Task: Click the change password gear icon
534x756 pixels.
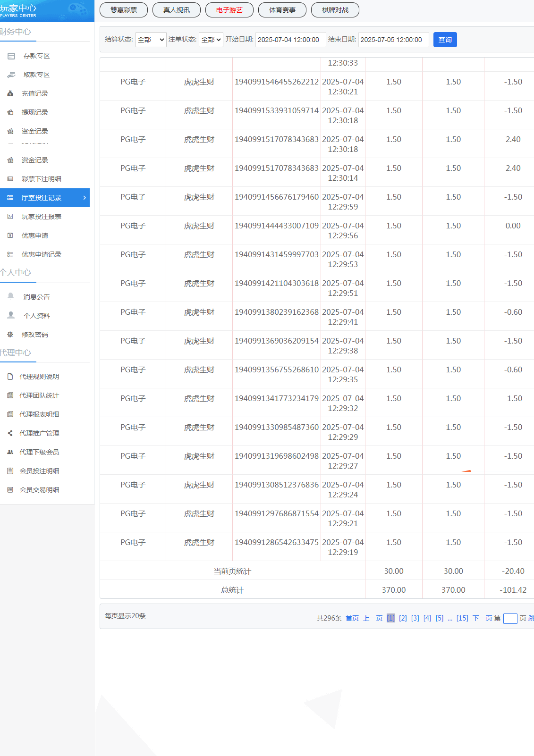Action: [10, 335]
